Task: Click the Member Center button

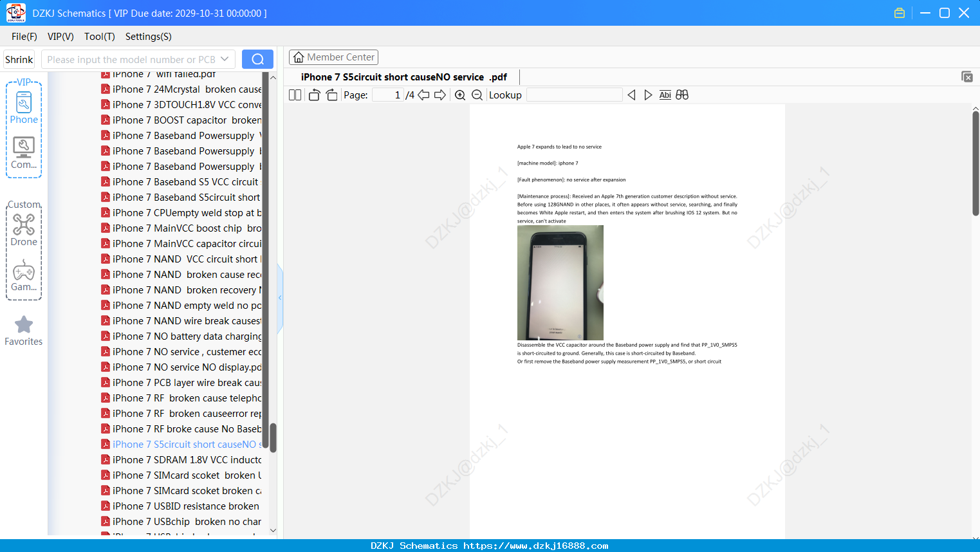Action: pos(333,57)
